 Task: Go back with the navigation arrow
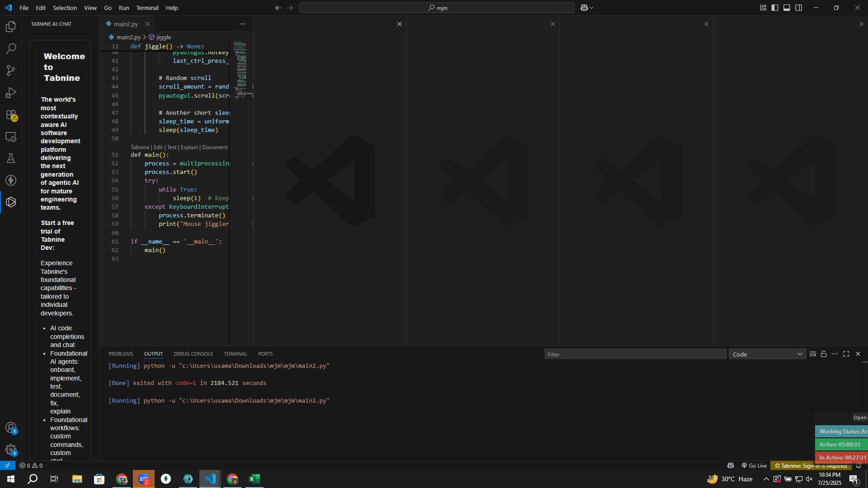278,8
